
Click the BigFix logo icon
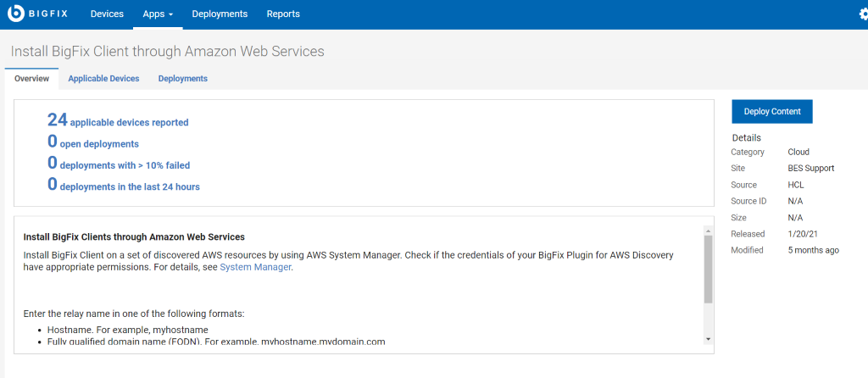pos(15,14)
